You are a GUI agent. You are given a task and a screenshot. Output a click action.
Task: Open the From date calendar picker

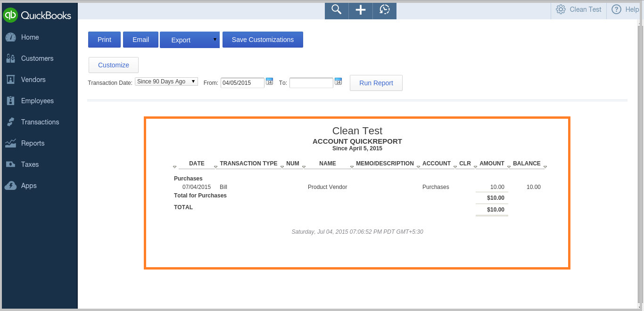pyautogui.click(x=269, y=82)
